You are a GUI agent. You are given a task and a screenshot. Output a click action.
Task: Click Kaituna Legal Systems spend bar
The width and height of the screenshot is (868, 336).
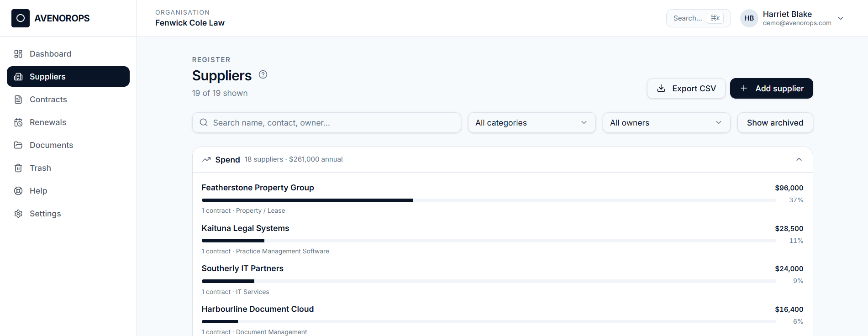489,241
